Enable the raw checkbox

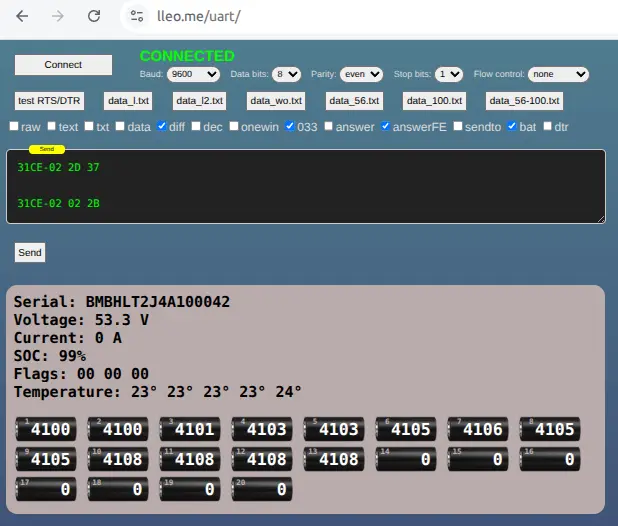click(x=14, y=127)
